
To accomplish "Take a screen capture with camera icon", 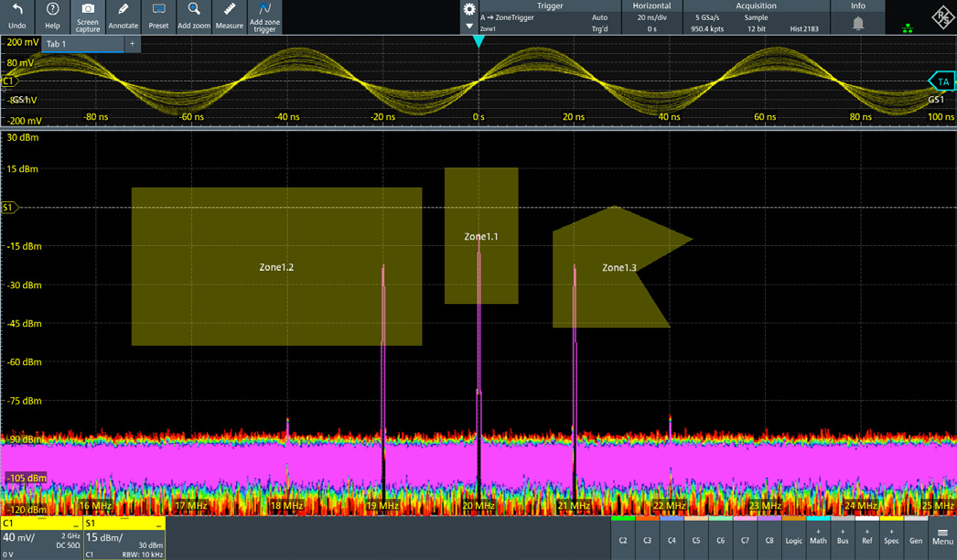I will [x=88, y=16].
